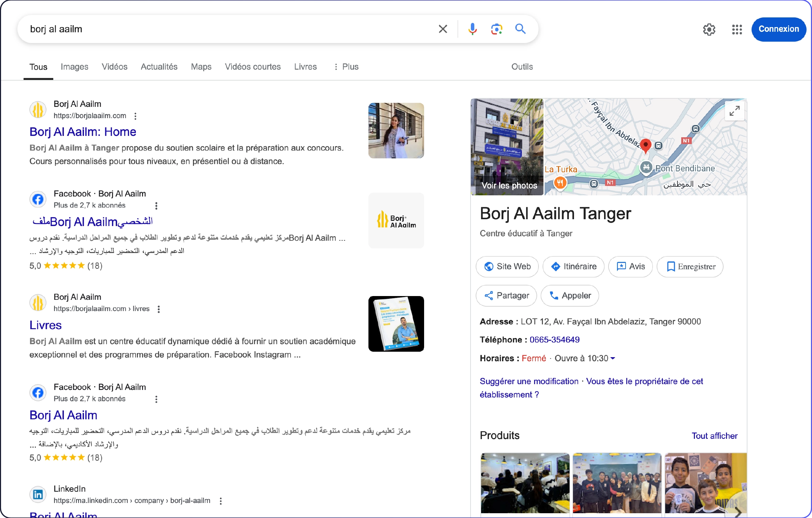Viewport: 812px width, 518px height.
Task: Expand the map with the fullscreen arrows icon
Action: pos(734,111)
